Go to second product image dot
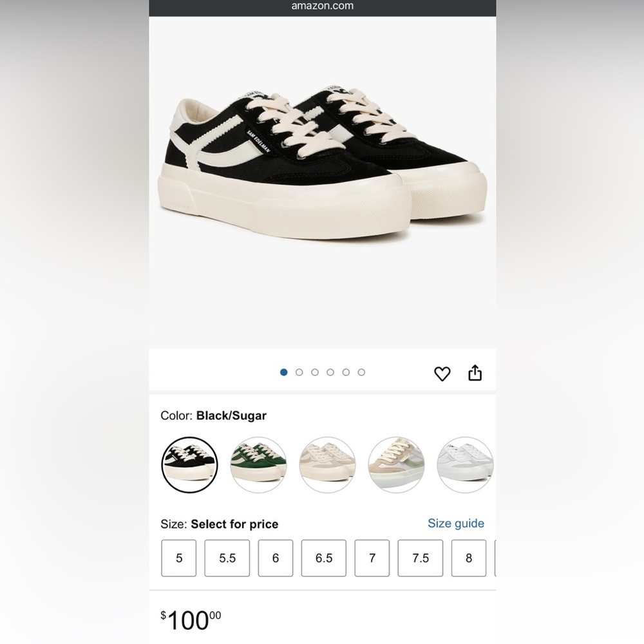The width and height of the screenshot is (644, 644). pyautogui.click(x=299, y=372)
